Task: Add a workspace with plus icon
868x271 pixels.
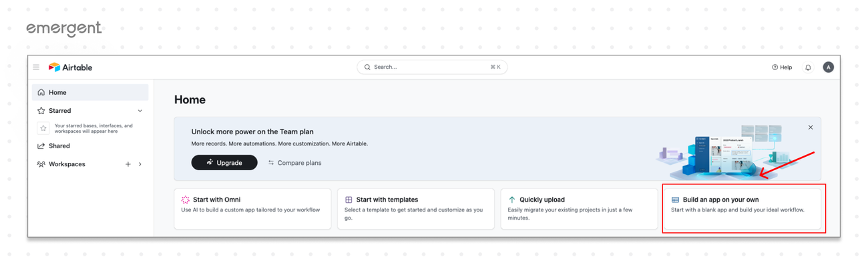Action: coord(128,164)
